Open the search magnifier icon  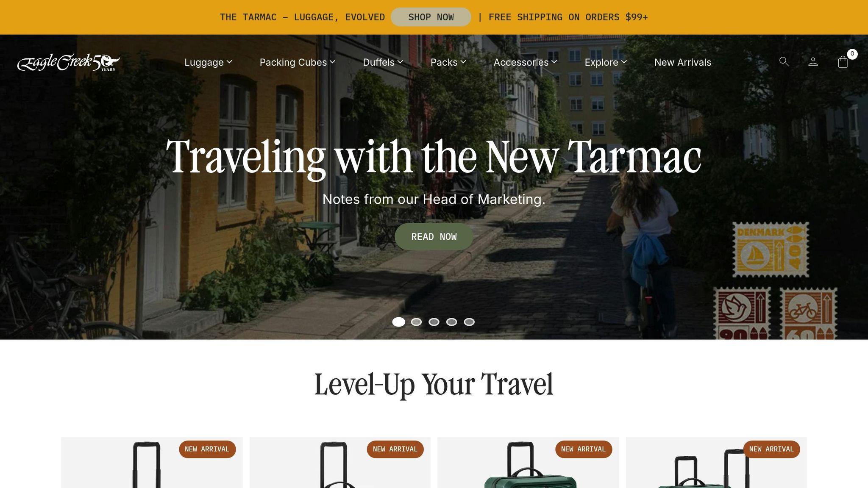click(x=784, y=62)
